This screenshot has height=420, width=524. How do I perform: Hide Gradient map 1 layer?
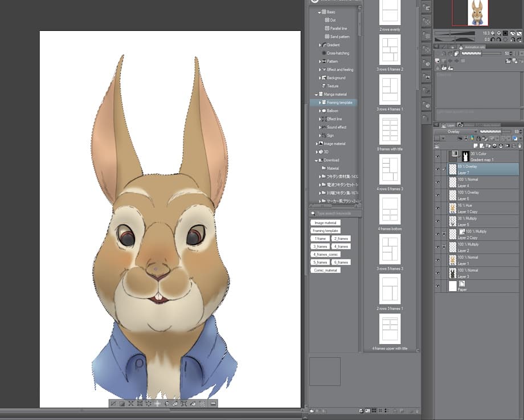pyautogui.click(x=437, y=156)
